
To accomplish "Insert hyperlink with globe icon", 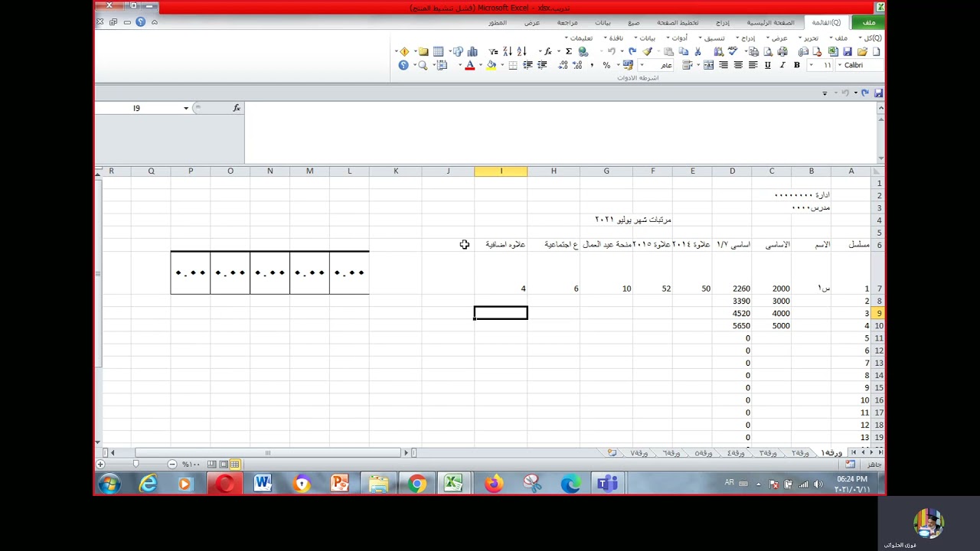I will pos(583,51).
